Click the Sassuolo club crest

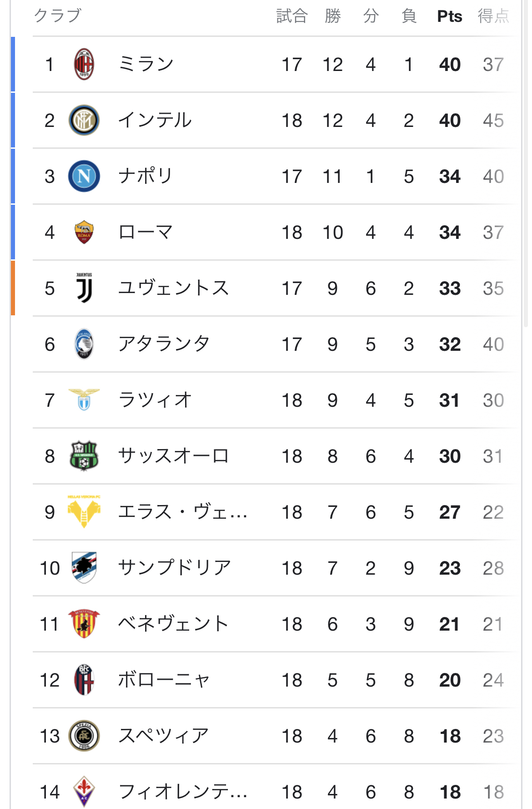[x=84, y=455]
